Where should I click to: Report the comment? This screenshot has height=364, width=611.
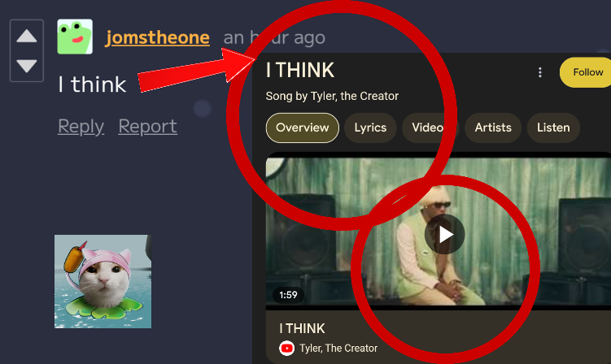coord(148,126)
